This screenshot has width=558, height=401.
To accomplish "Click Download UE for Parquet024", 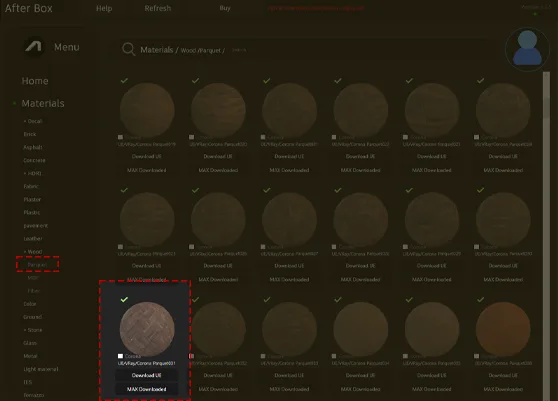I will [x=503, y=157].
